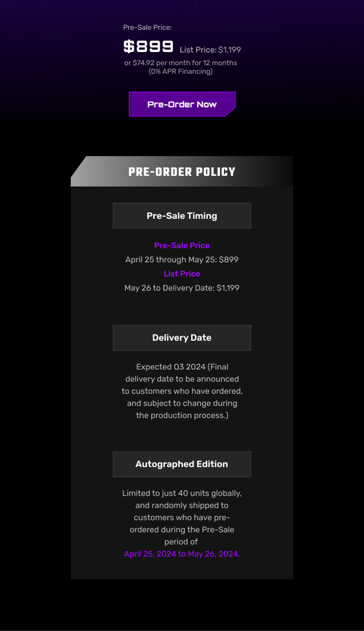Click the PRE-ORDER POLICY header banner
The image size is (364, 631).
point(182,172)
